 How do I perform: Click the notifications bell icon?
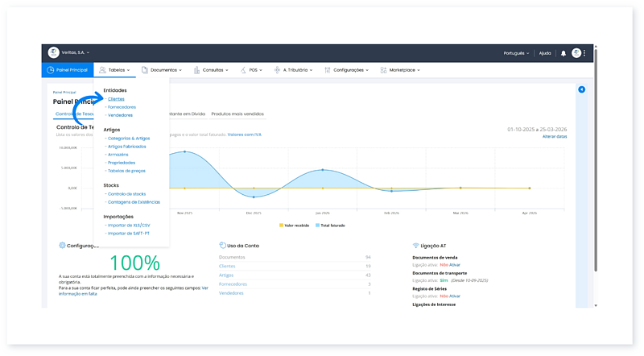click(563, 53)
